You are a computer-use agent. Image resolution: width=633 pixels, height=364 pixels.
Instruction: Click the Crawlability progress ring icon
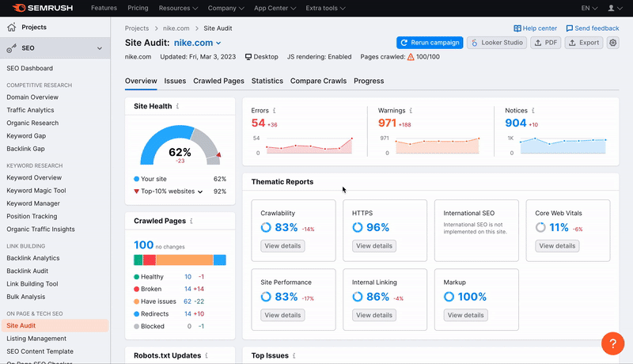pos(266,228)
